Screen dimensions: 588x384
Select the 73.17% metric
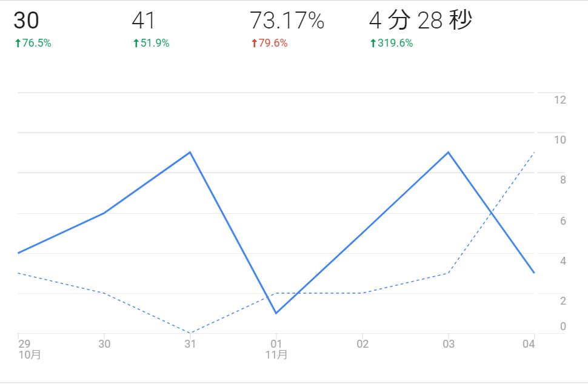coord(287,21)
